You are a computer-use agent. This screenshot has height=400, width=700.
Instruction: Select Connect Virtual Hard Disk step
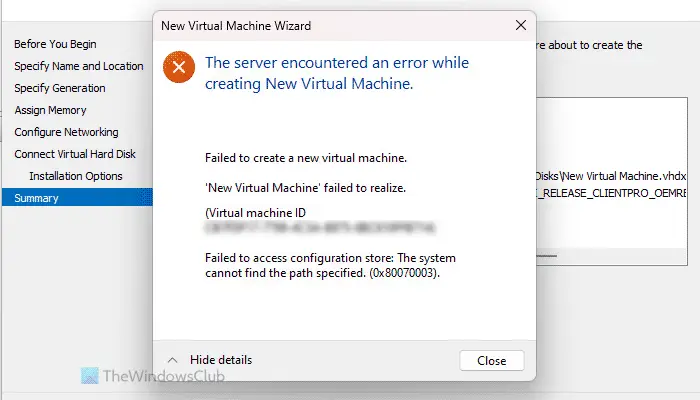pyautogui.click(x=75, y=154)
